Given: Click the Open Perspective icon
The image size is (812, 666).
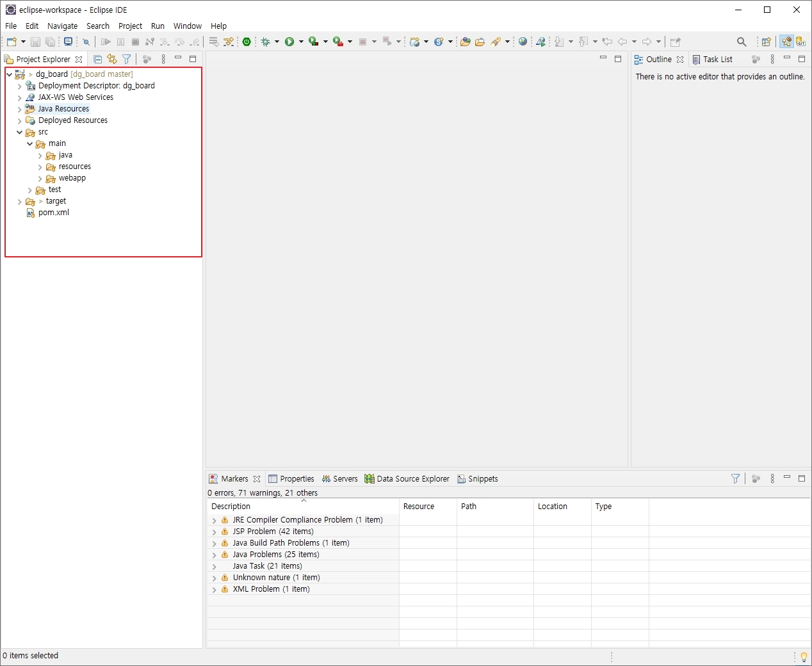Looking at the screenshot, I should [x=766, y=42].
